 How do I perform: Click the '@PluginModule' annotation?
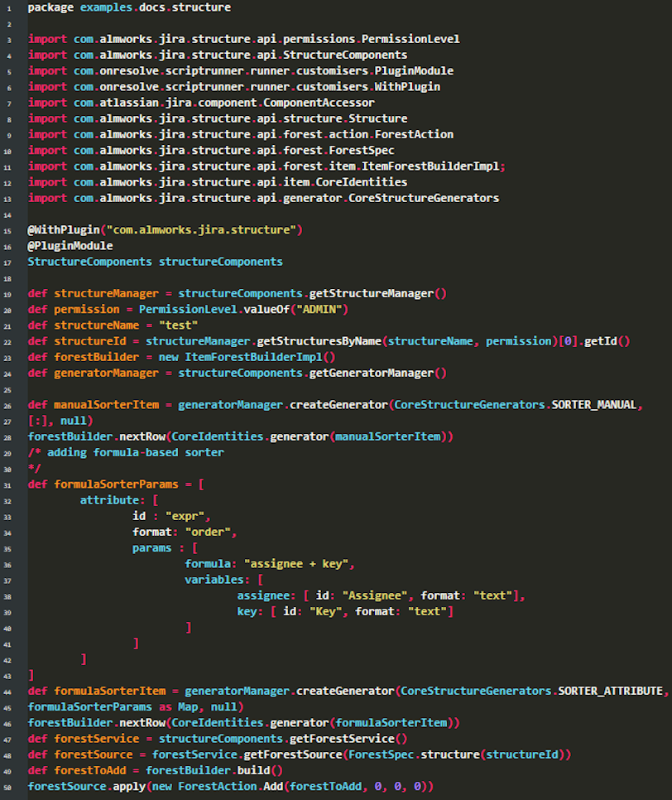(x=70, y=246)
